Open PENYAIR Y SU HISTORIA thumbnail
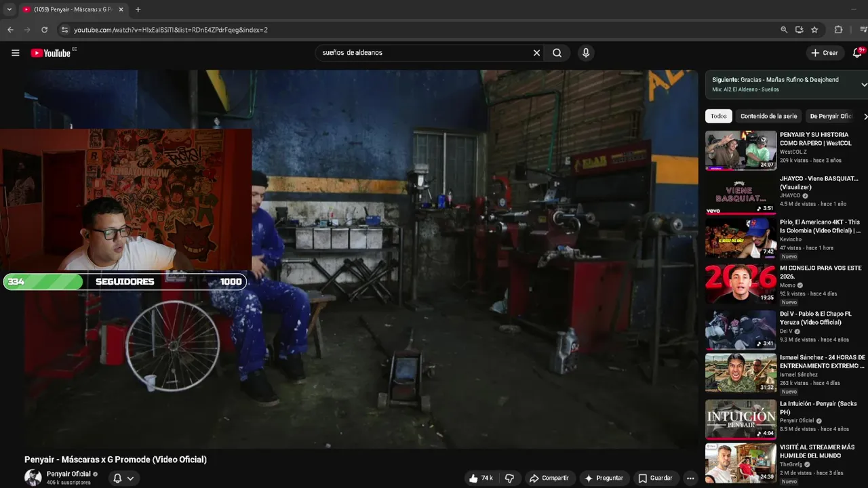 click(741, 150)
